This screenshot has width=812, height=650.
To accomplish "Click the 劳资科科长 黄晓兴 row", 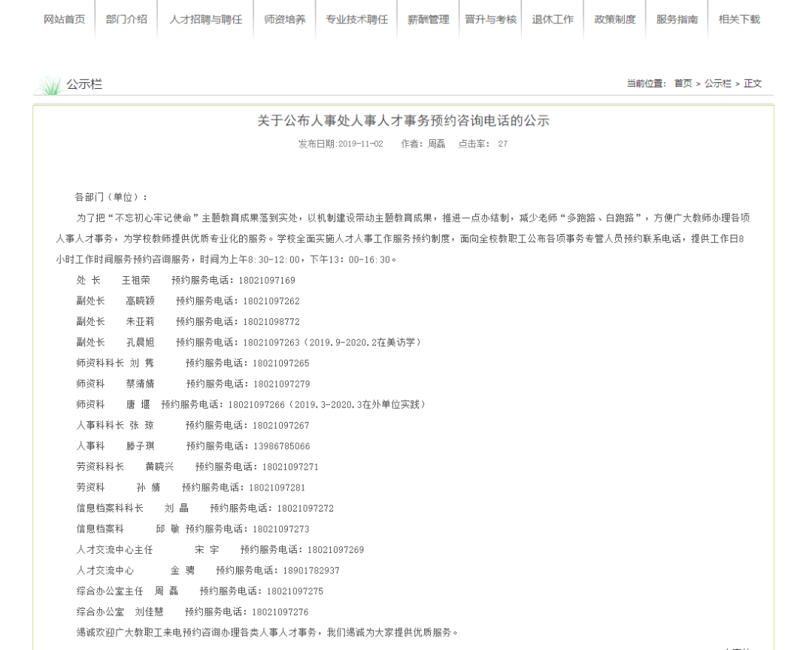I will coord(197,467).
